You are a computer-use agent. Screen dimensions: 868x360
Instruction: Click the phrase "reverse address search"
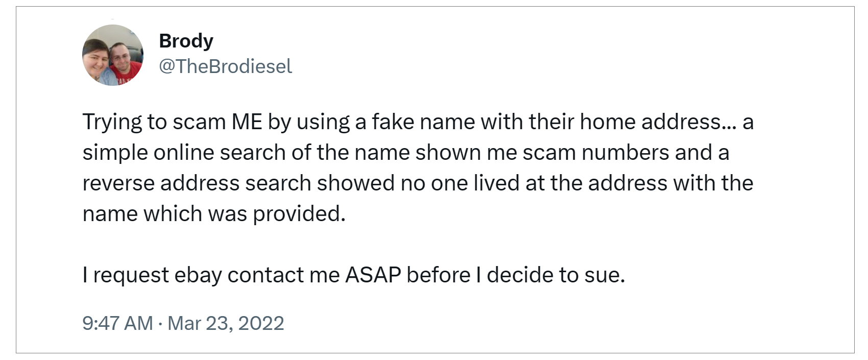click(197, 183)
